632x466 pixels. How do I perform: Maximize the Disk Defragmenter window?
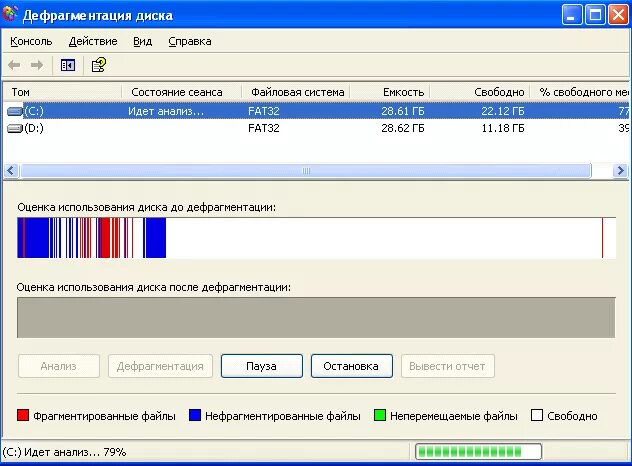click(595, 15)
